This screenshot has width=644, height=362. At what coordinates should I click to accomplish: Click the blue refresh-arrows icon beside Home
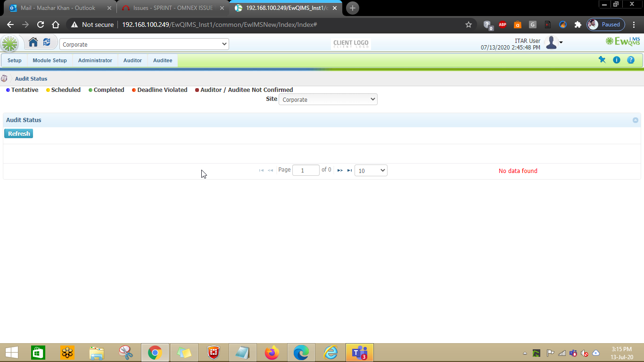click(47, 42)
